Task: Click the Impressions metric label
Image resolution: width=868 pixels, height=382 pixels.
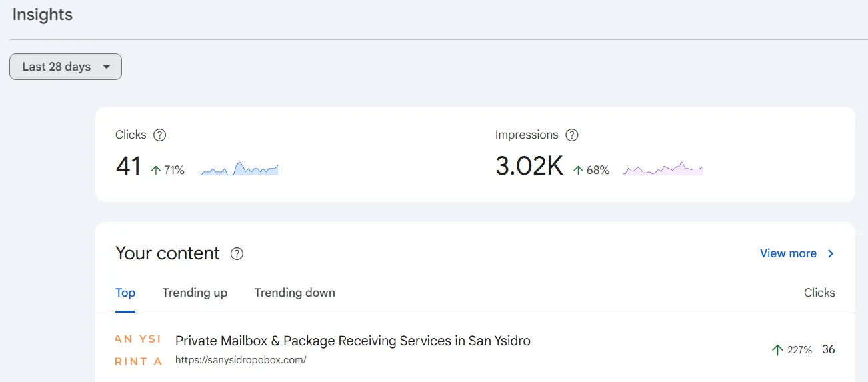Action: click(527, 135)
